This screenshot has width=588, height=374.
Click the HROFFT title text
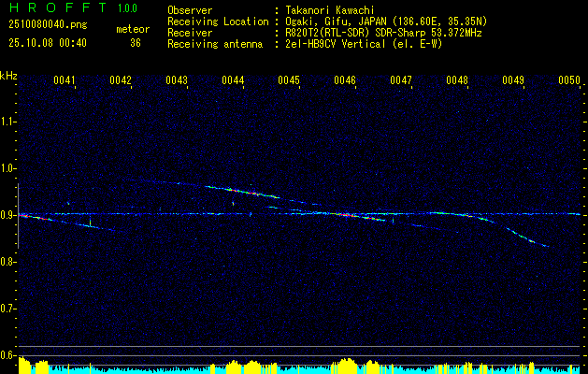point(58,7)
